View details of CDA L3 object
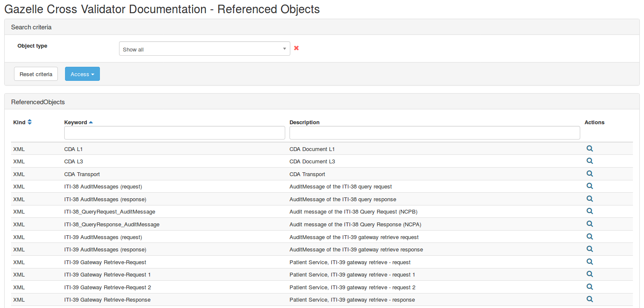Screen dimensions: 644x308 (590, 161)
